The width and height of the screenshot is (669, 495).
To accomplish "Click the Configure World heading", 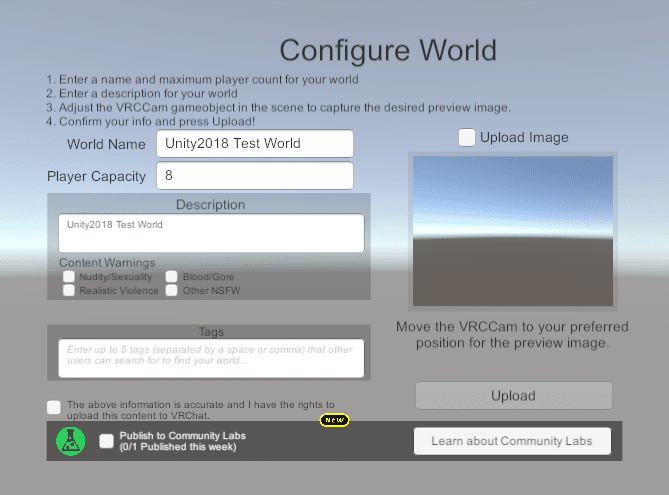I will click(x=388, y=50).
